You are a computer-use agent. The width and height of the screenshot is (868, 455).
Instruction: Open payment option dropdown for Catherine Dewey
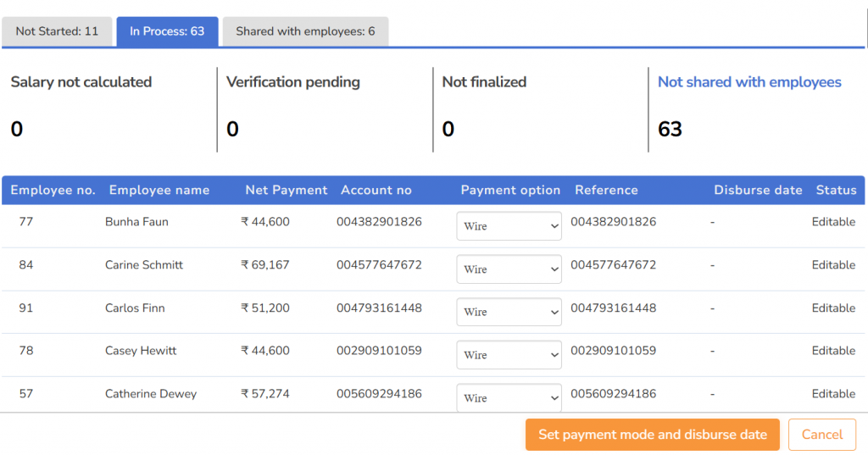click(x=509, y=398)
